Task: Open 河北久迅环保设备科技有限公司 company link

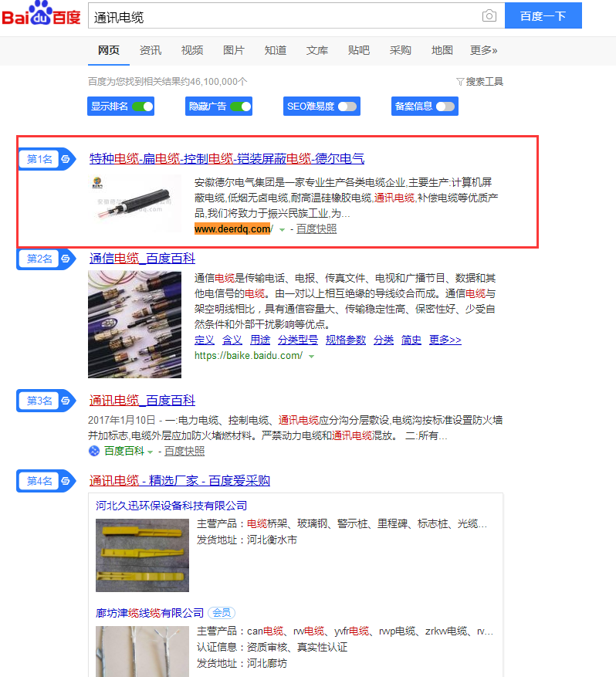Action: (x=171, y=506)
